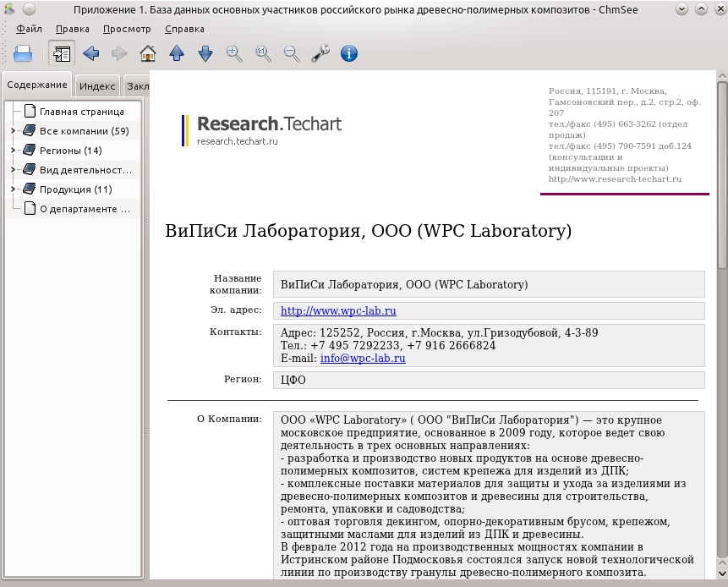Image resolution: width=728 pixels, height=587 pixels.
Task: Click the info@wpc-lab.ru email link
Action: point(363,358)
